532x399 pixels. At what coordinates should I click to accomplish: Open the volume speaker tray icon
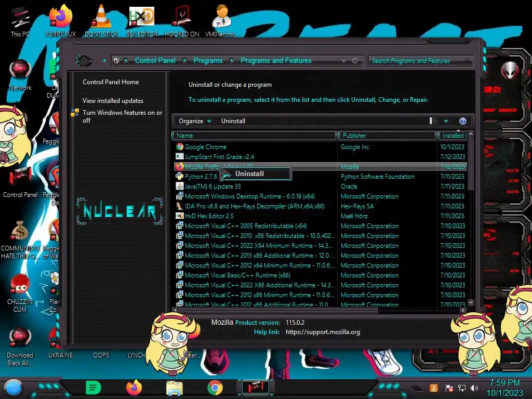[474, 388]
